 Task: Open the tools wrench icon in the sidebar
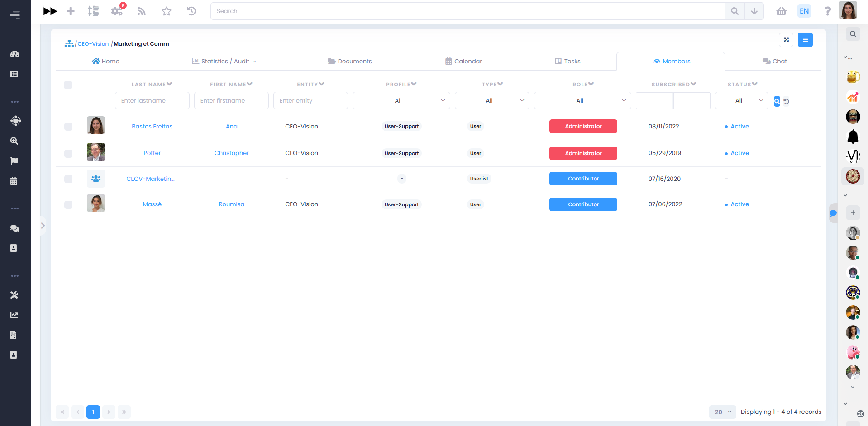pyautogui.click(x=14, y=294)
